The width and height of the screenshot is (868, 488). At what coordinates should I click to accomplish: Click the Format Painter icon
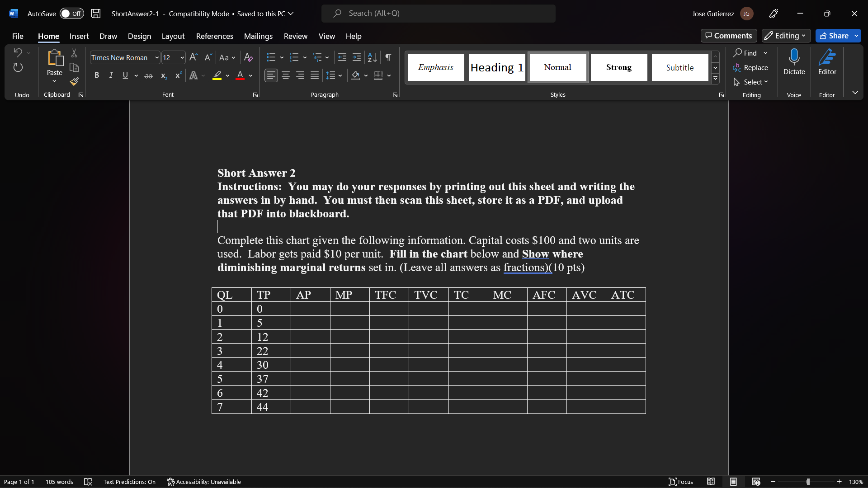74,82
